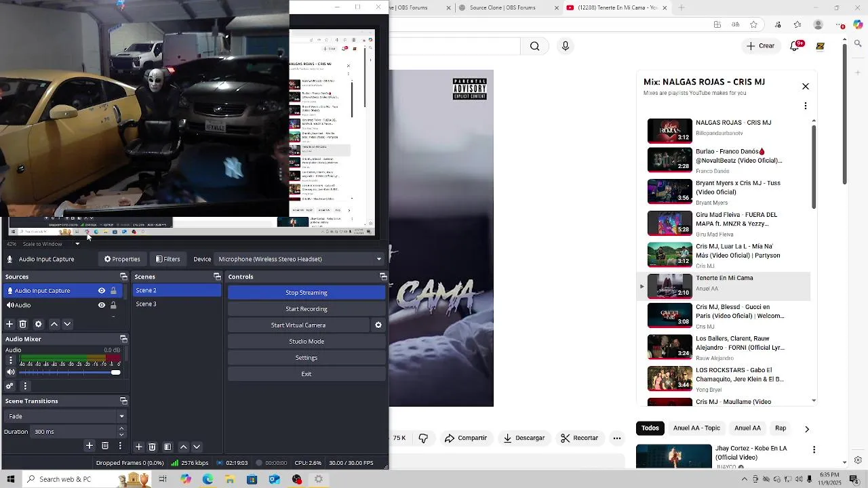Pop out the Controls dock

383,277
